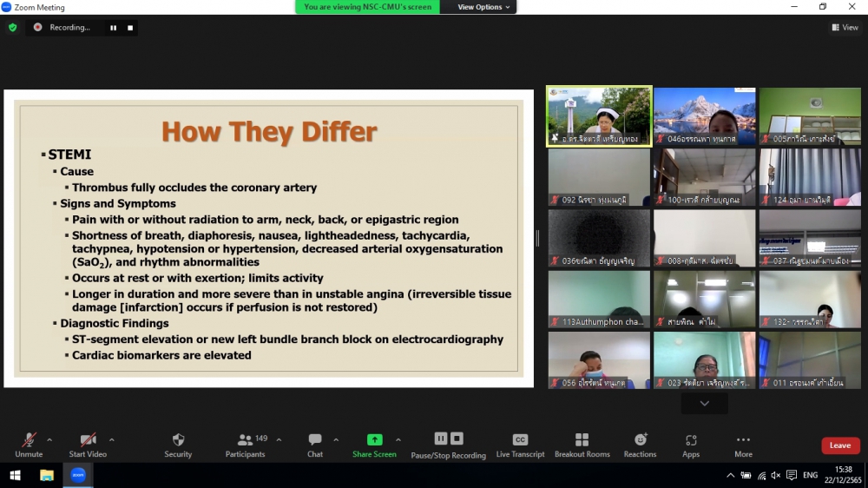Open the Participants panel
The image size is (868, 488).
coord(246,440)
